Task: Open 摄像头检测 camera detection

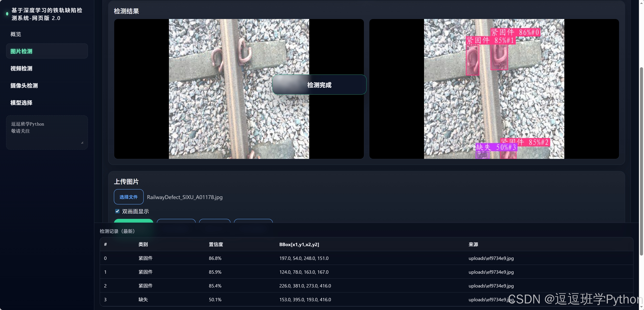Action: (x=24, y=86)
